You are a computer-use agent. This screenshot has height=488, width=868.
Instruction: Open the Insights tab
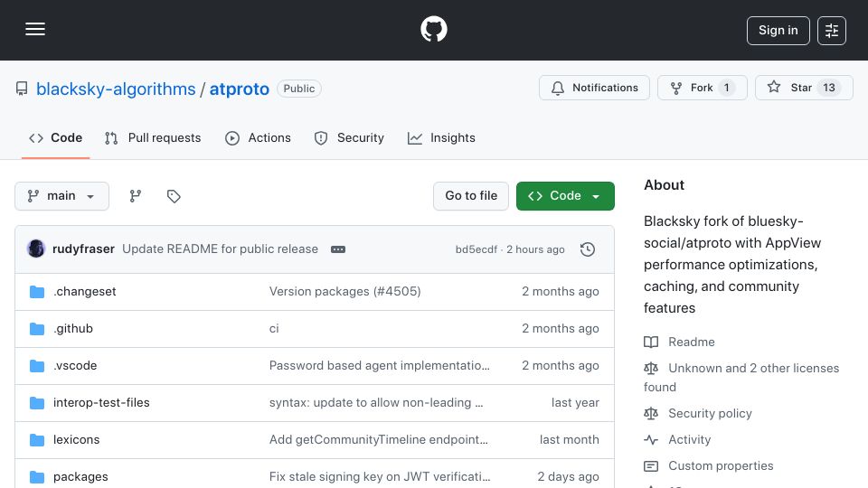(441, 137)
